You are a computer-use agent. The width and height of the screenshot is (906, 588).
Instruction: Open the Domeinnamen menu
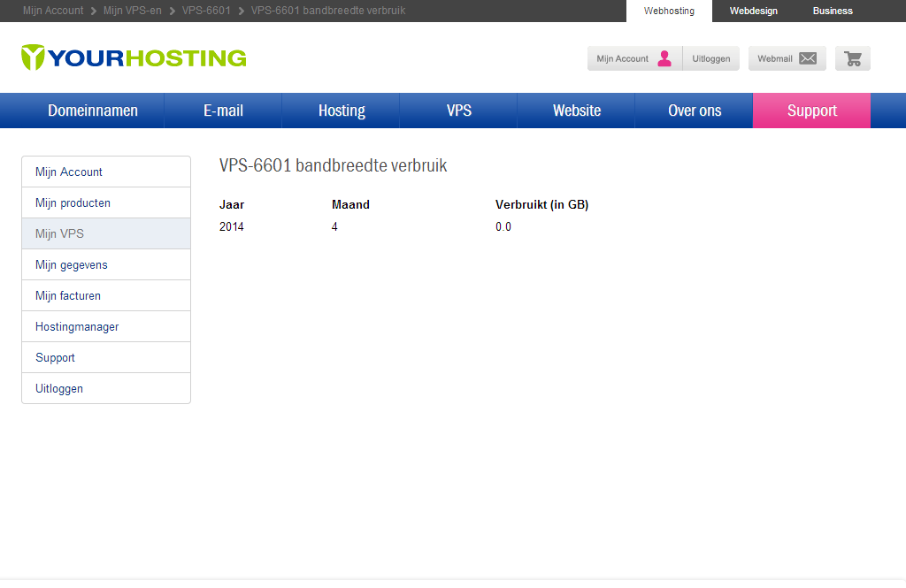click(x=93, y=111)
